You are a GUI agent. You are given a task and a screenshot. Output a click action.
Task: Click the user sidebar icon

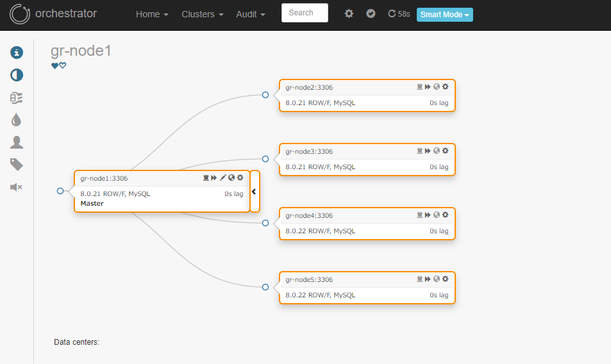[17, 142]
